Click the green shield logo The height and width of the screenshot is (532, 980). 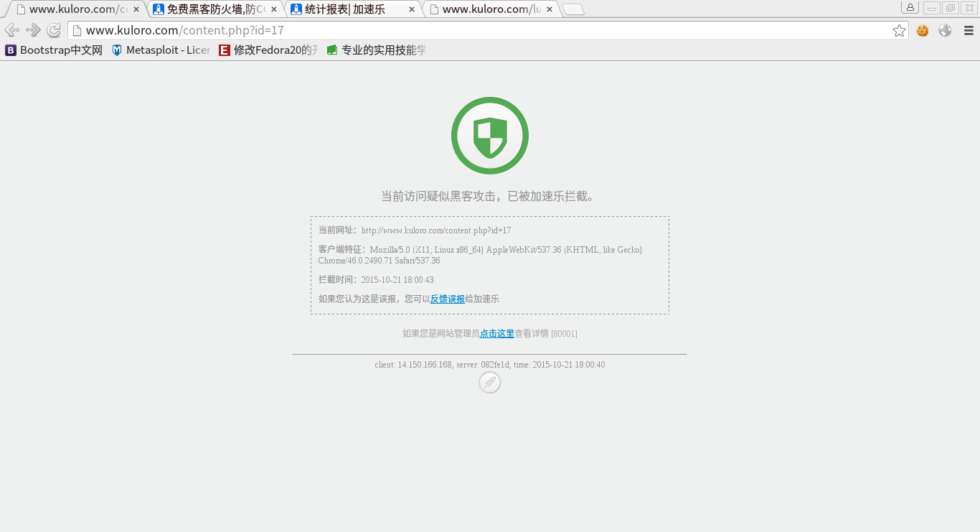coord(490,136)
